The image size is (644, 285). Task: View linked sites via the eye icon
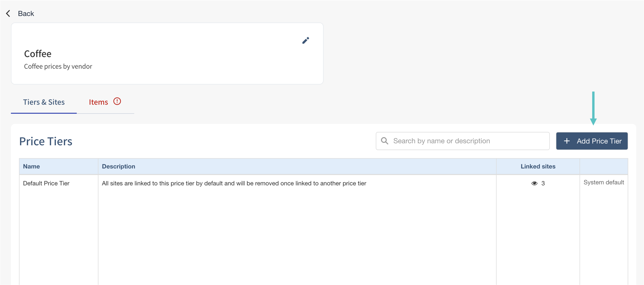click(x=534, y=183)
